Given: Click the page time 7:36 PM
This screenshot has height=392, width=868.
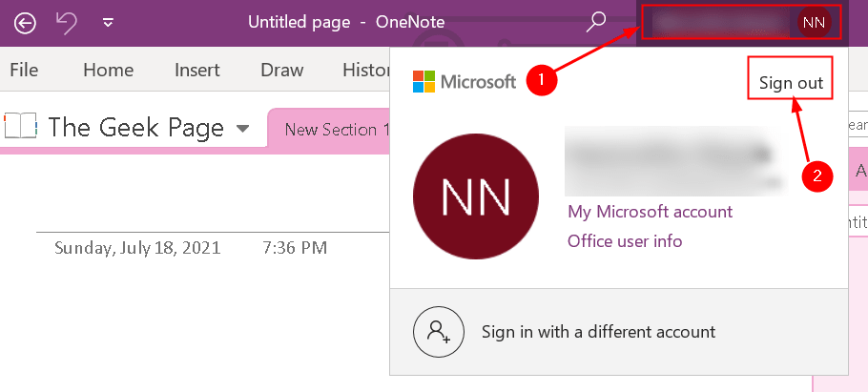Looking at the screenshot, I should (x=295, y=247).
